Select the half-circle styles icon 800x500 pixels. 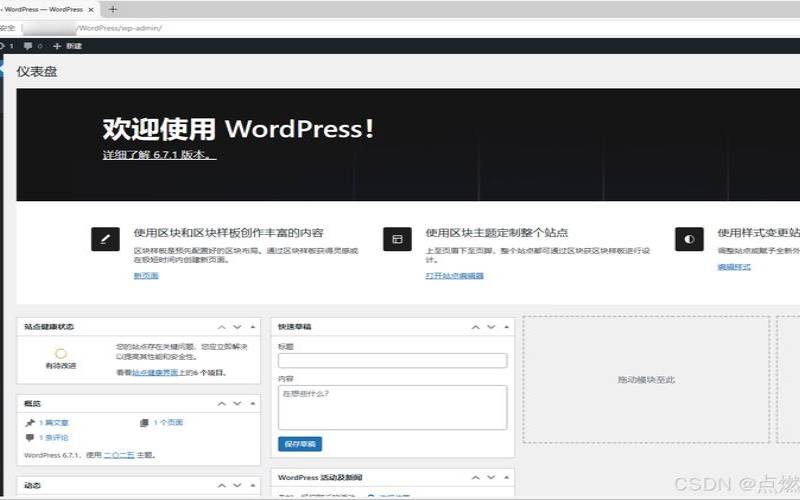coord(689,239)
